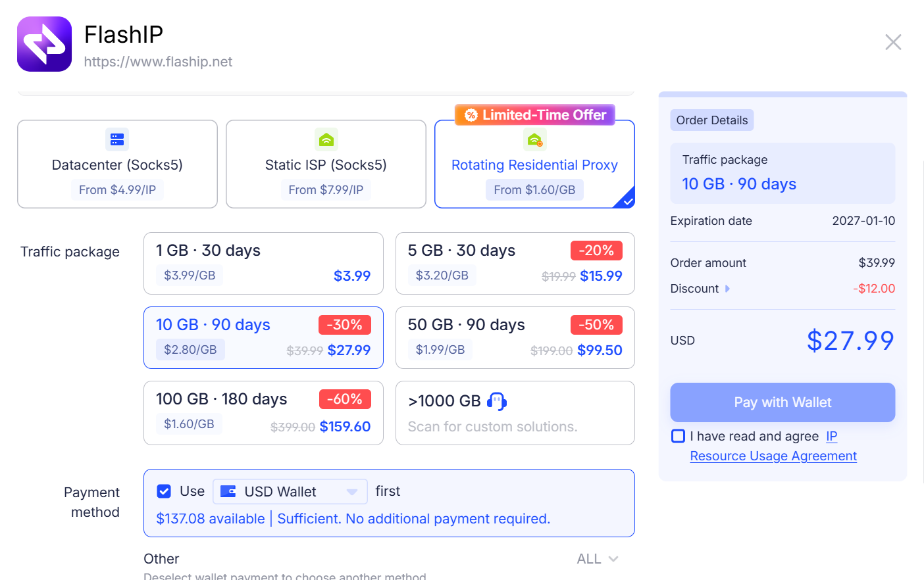Image resolution: width=924 pixels, height=580 pixels.
Task: Click the Limited-Time Offer percent icon
Action: coord(471,115)
